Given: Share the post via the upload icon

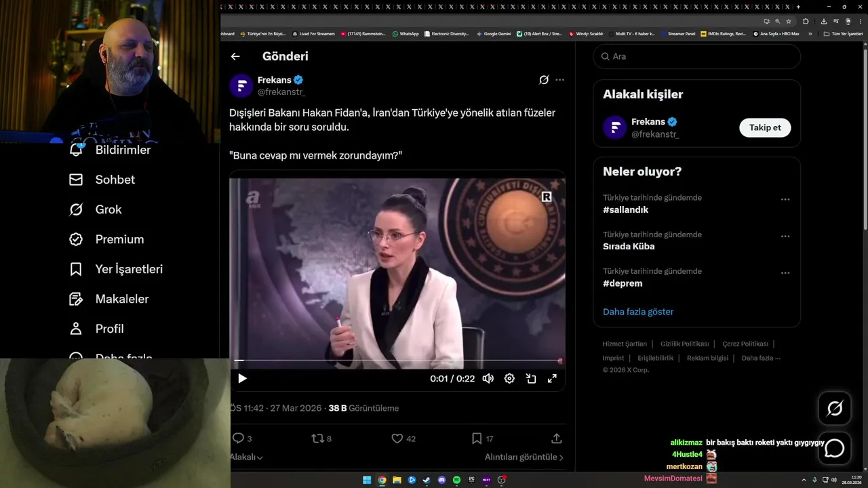Looking at the screenshot, I should 557,439.
